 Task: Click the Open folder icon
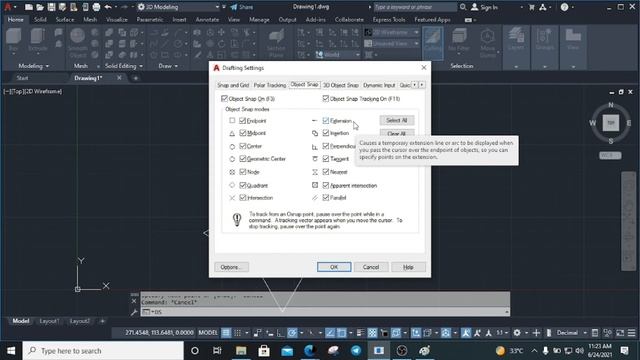[x=40, y=7]
